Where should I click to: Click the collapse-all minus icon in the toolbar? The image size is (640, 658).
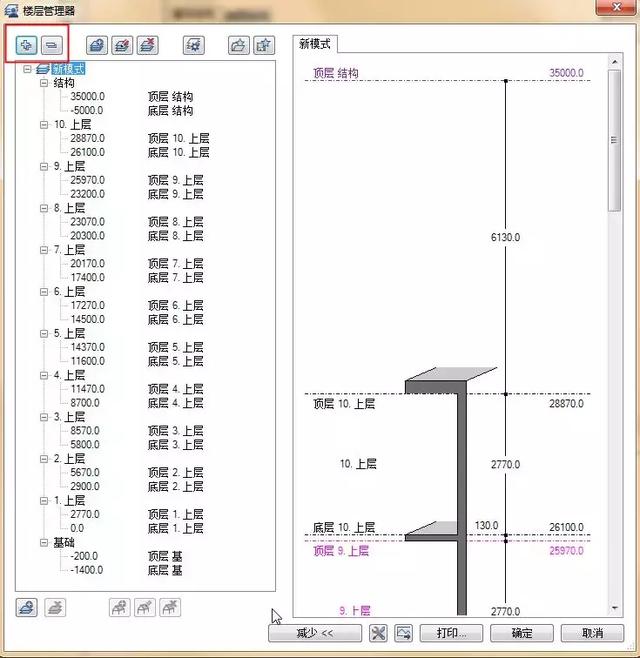point(52,45)
